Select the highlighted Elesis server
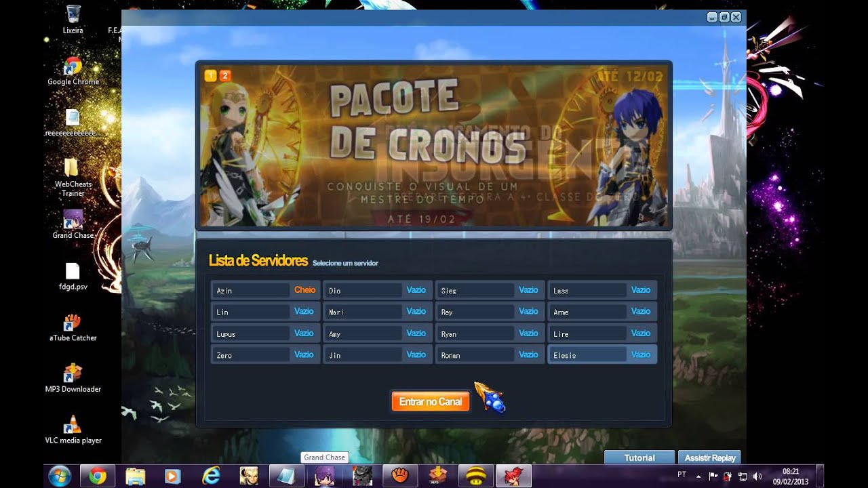Image resolution: width=868 pixels, height=488 pixels. tap(602, 355)
